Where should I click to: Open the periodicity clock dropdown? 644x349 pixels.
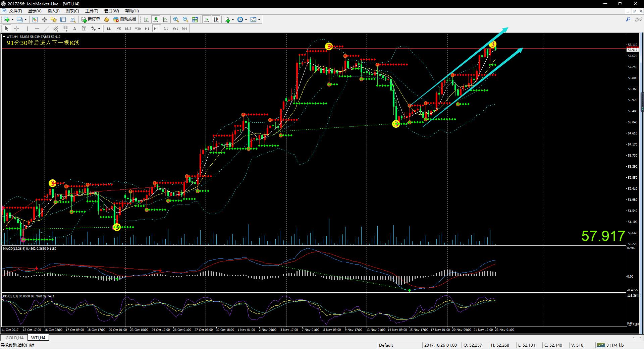pyautogui.click(x=246, y=19)
